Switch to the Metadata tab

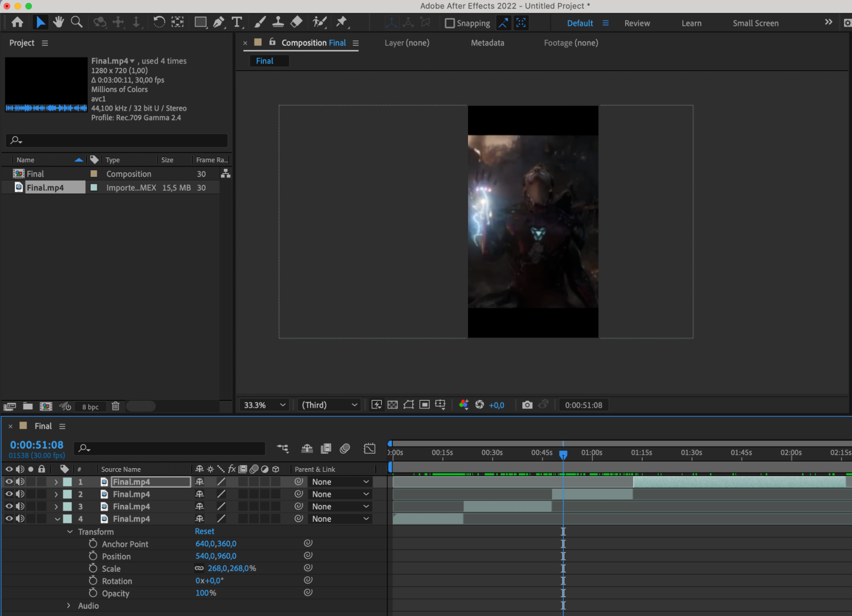pyautogui.click(x=487, y=43)
